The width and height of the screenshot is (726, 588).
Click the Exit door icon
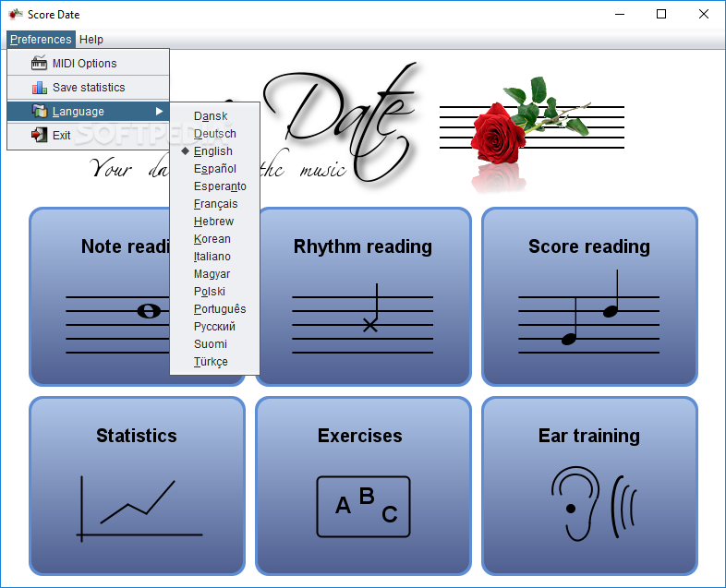pos(40,135)
